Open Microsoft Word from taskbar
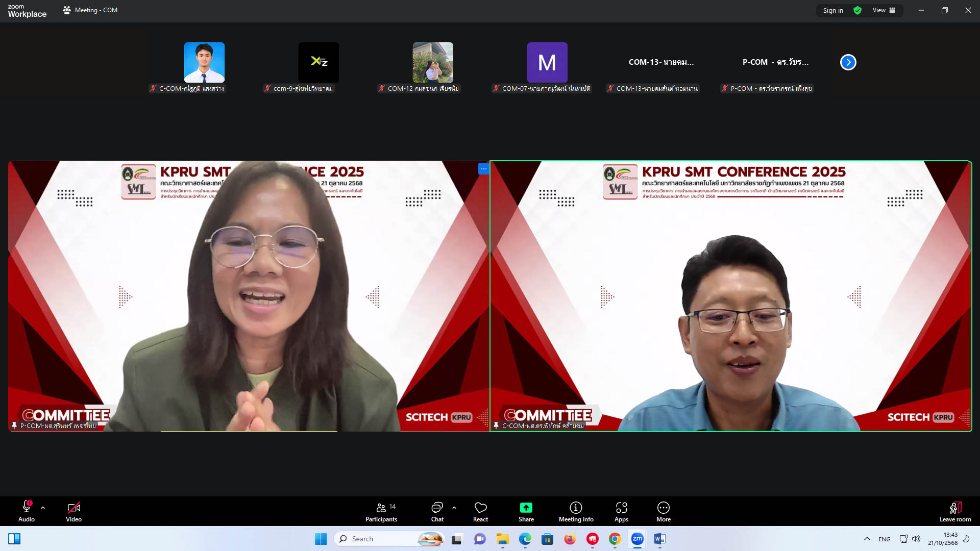The image size is (980, 551). 659,539
